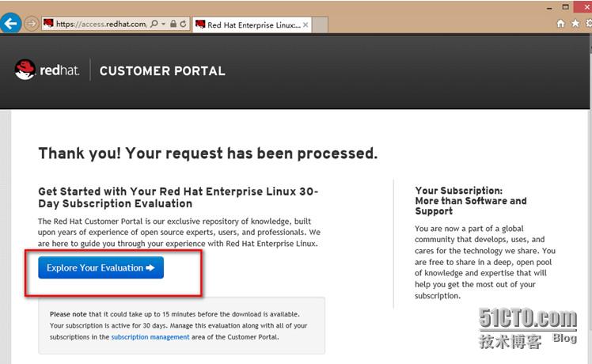This screenshot has height=364, width=592.
Task: Click the security lock icon in the address bar
Action: [173, 24]
